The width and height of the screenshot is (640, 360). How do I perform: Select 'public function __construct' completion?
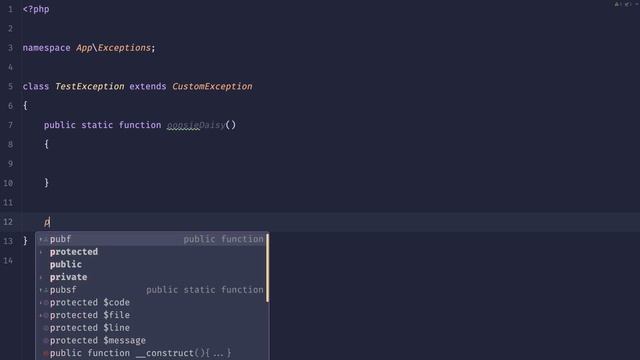151,353
